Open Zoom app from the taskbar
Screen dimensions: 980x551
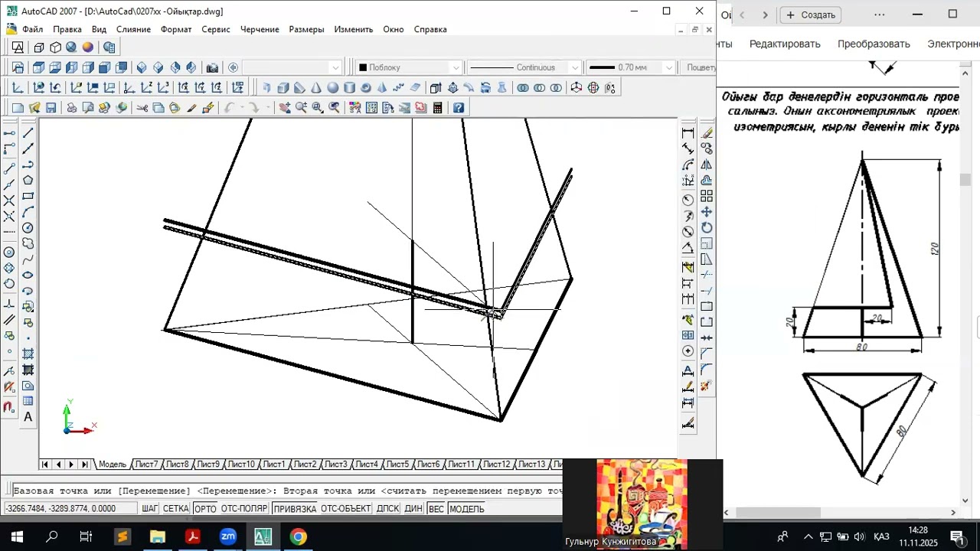tap(227, 536)
